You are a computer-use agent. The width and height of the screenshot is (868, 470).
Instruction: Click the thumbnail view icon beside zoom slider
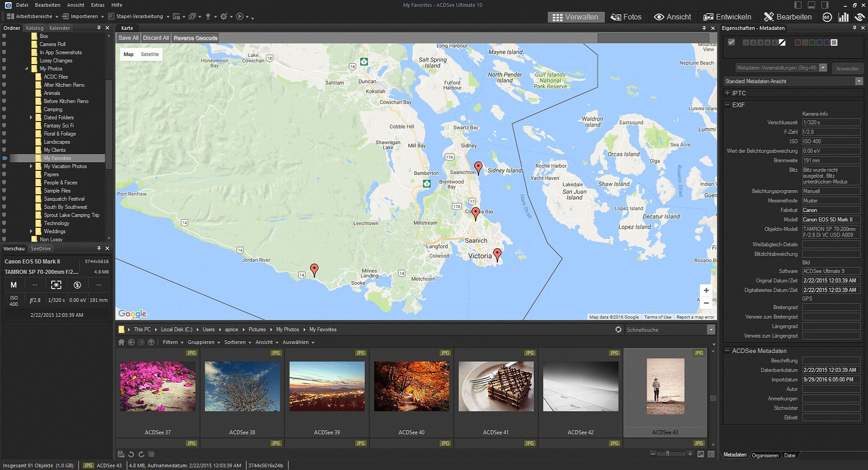(x=700, y=454)
